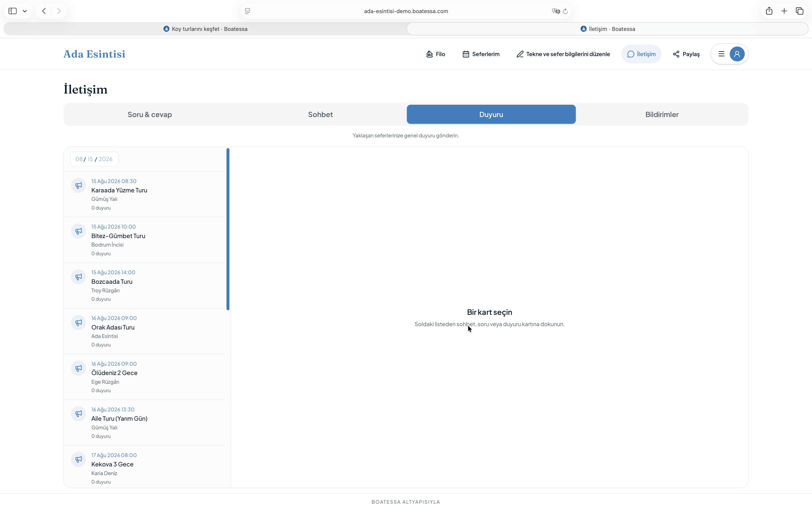Select the Ölüdeniz 2 Gece card
Screen dimensions: 812x510
(144, 377)
